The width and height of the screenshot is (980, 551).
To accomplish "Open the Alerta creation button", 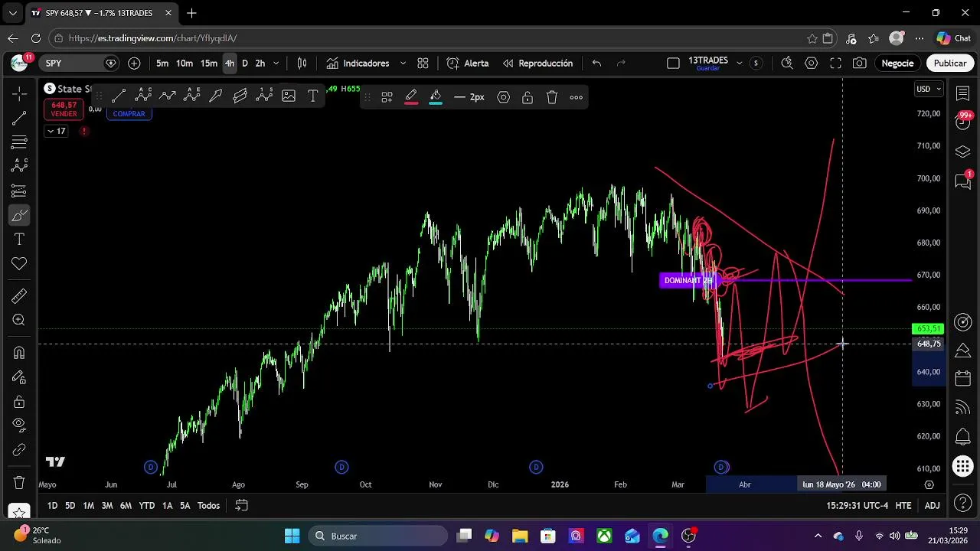I will pyautogui.click(x=468, y=64).
